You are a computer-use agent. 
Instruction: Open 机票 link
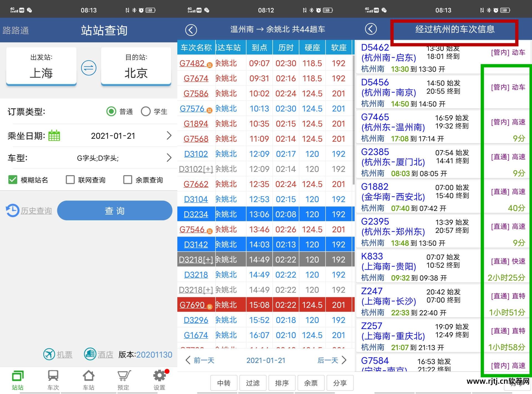65,354
